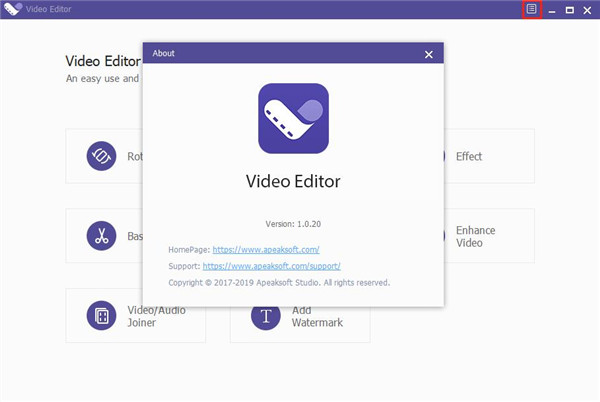This screenshot has width=600, height=402.
Task: Open the apeaksoft.com homepage link
Action: pos(266,250)
